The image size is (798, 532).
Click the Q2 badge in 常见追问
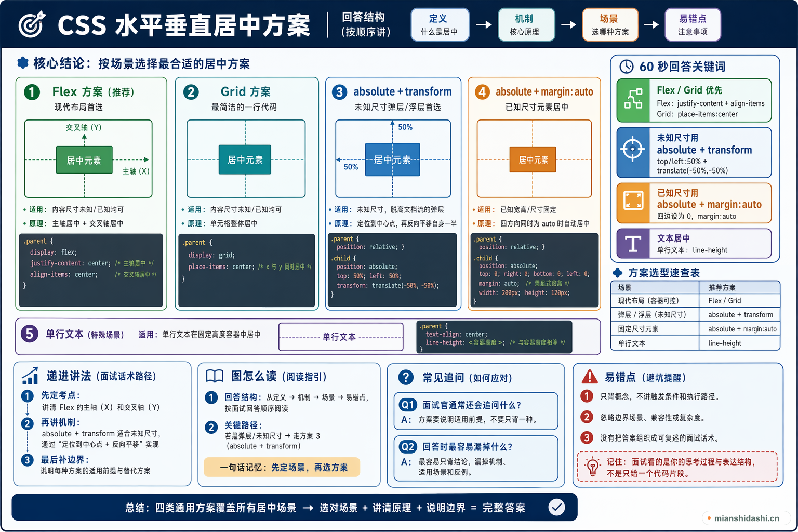(408, 447)
